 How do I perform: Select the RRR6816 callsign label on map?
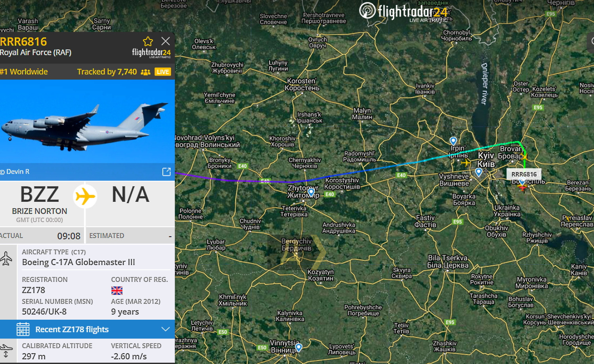(x=524, y=174)
